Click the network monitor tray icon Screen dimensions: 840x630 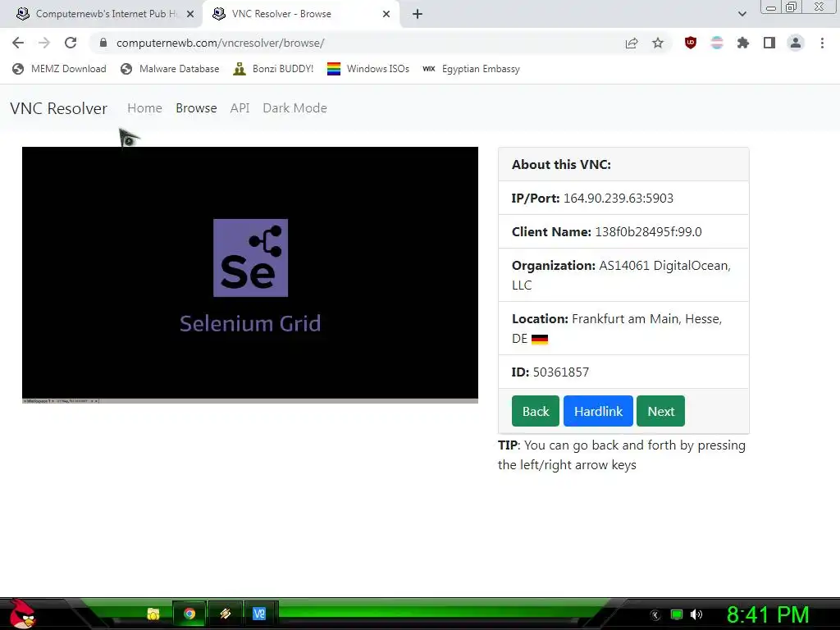[x=677, y=614]
